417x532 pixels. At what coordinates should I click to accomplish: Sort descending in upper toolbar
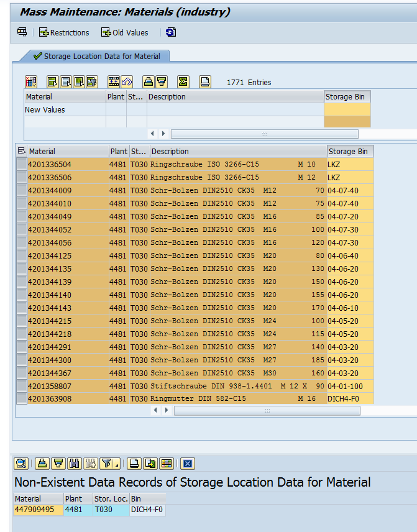162,82
